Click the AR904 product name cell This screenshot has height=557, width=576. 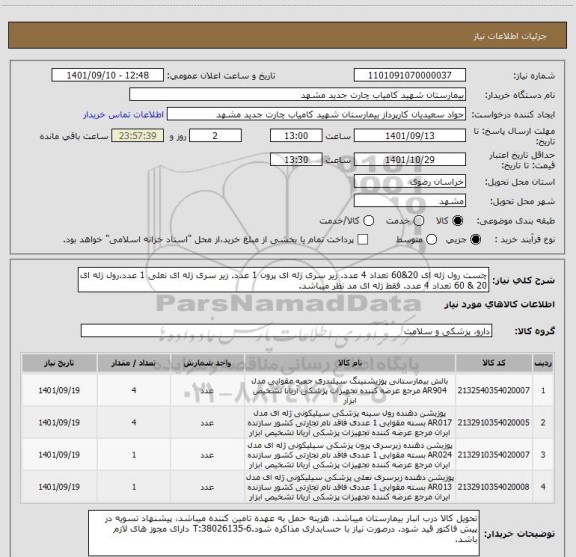tap(350, 390)
